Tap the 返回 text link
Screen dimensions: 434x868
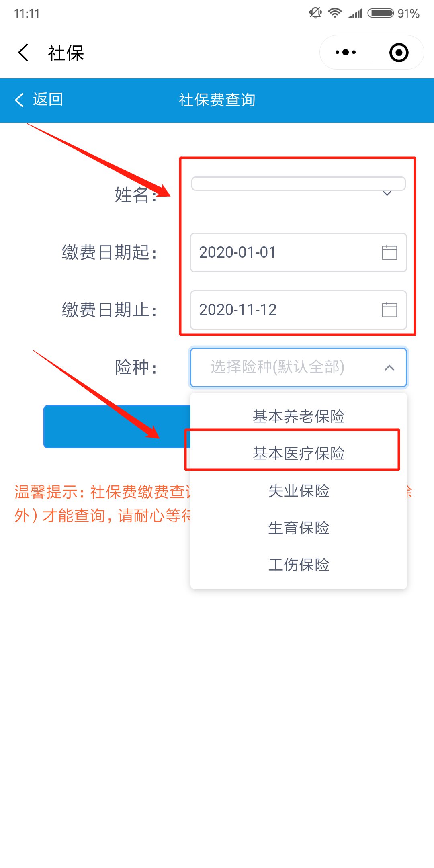pos(48,99)
